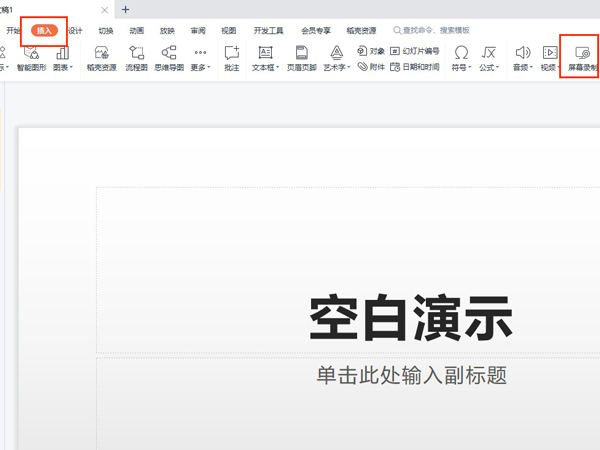Open the Docer resources (稻壳资源) icon
This screenshot has width=600, height=450.
(101, 53)
